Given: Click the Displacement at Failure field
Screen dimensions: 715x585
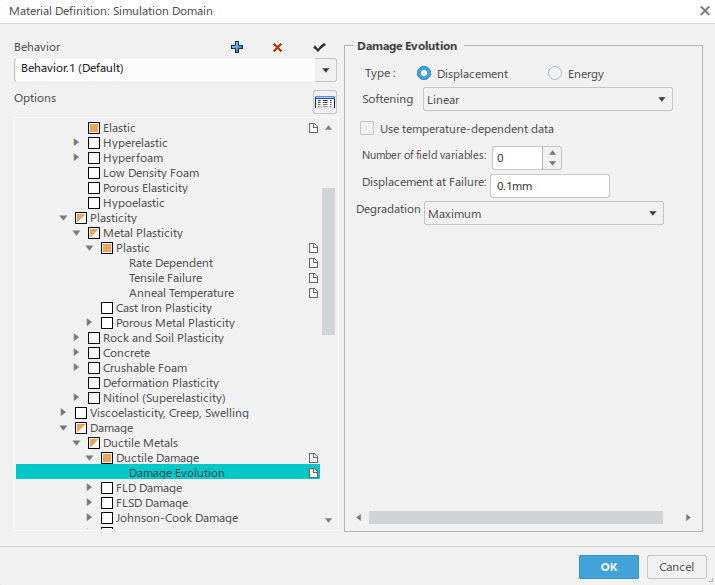Looking at the screenshot, I should [549, 186].
